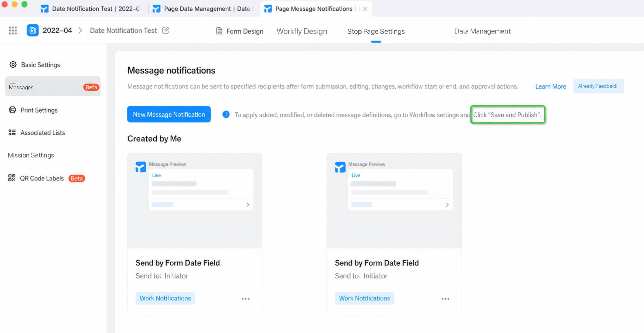Screen dimensions: 644x333
Task: Open more options on first notification card
Action: [246, 299]
